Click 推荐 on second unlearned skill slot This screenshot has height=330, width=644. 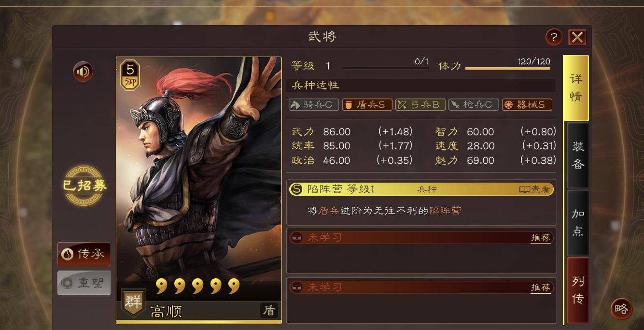(x=541, y=287)
